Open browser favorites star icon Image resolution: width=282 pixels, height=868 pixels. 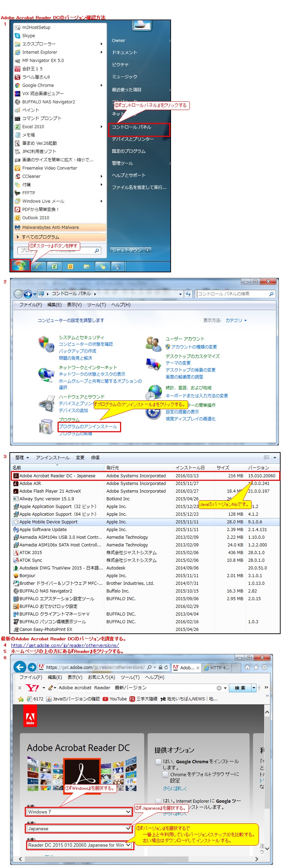[x=256, y=667]
